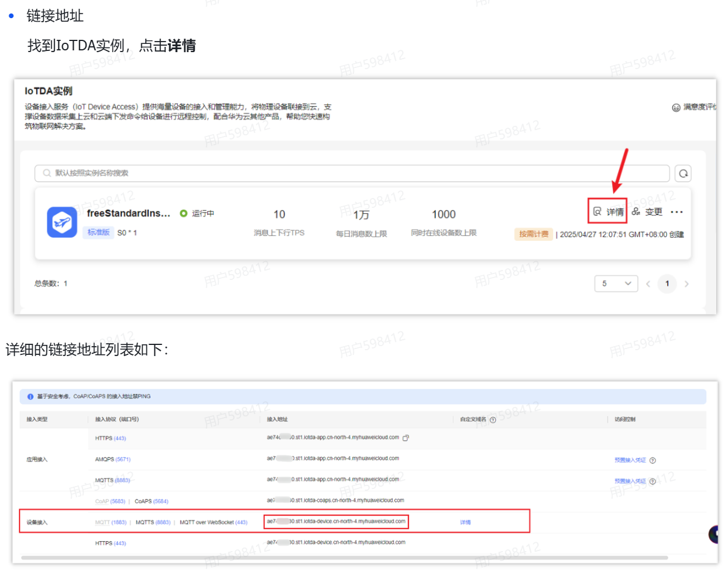Click the CoAPS (5684) protocol entry
Screen dimensions: 728x571
tap(152, 501)
